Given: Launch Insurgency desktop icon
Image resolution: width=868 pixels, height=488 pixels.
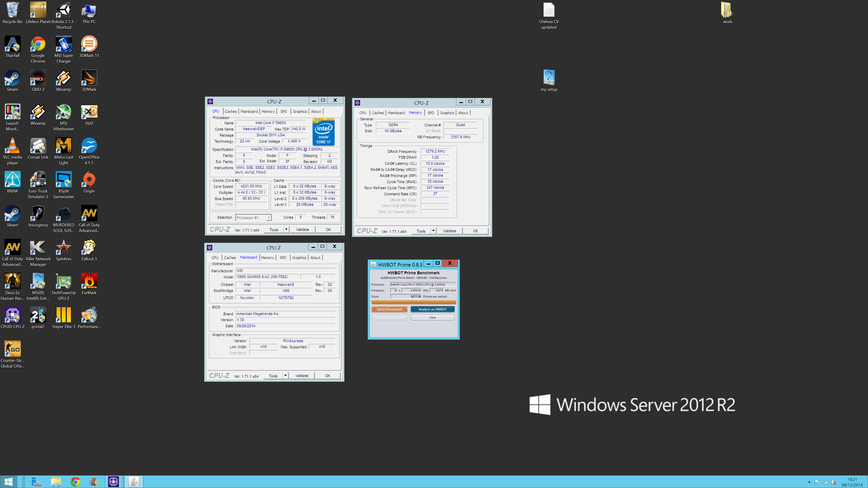Looking at the screenshot, I should click(38, 216).
